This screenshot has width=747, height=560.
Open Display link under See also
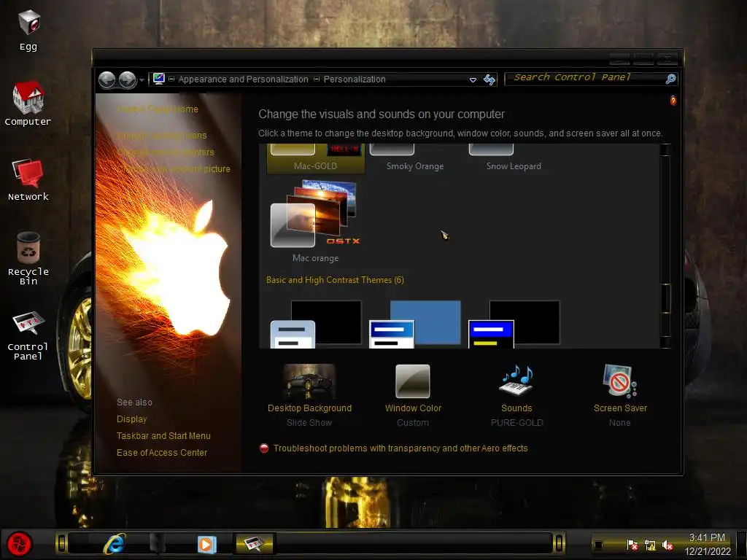(131, 419)
